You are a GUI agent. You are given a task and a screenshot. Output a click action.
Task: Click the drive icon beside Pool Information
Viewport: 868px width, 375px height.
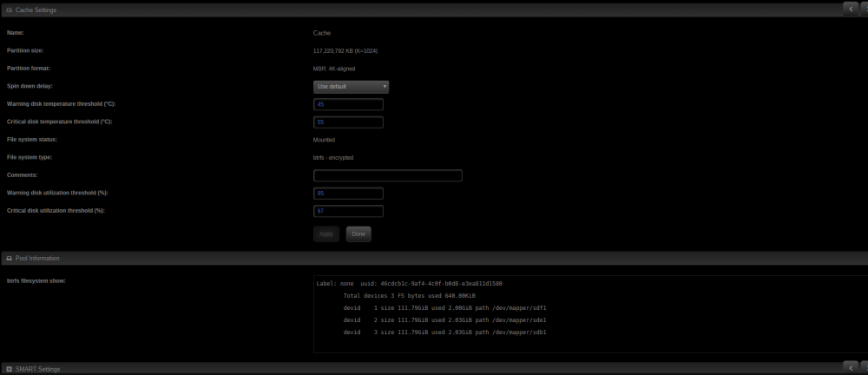(x=9, y=258)
